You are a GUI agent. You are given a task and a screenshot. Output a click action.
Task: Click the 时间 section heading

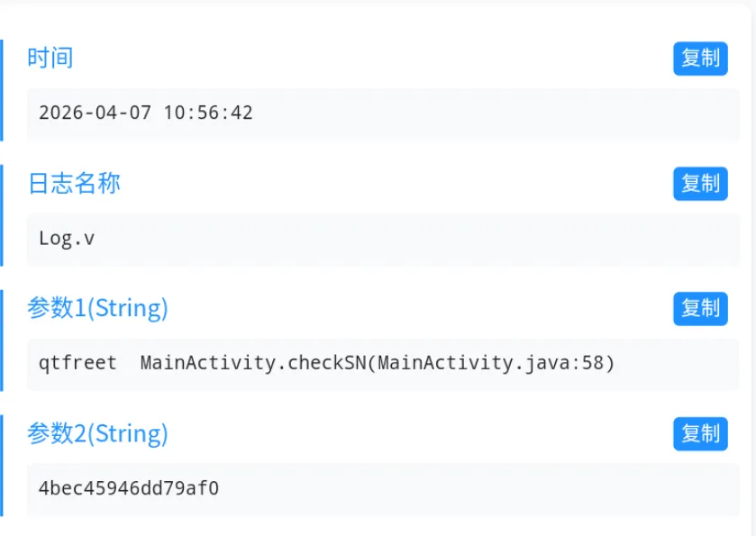(x=50, y=59)
